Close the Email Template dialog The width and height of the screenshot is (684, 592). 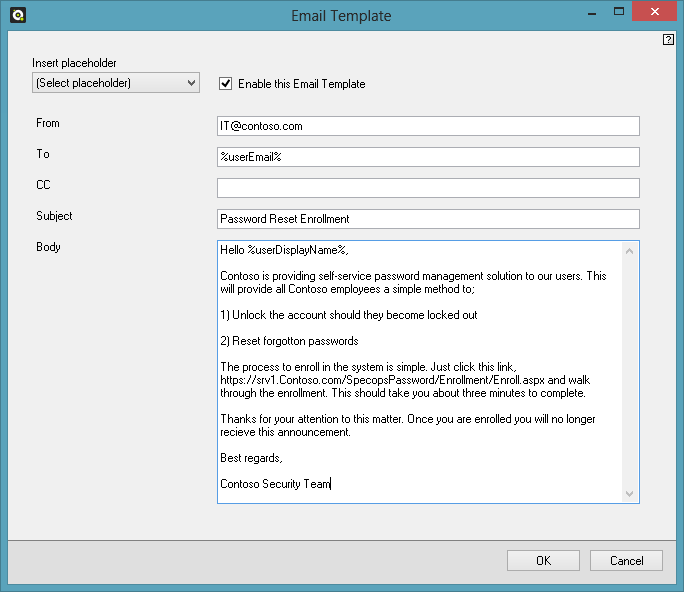coord(654,11)
